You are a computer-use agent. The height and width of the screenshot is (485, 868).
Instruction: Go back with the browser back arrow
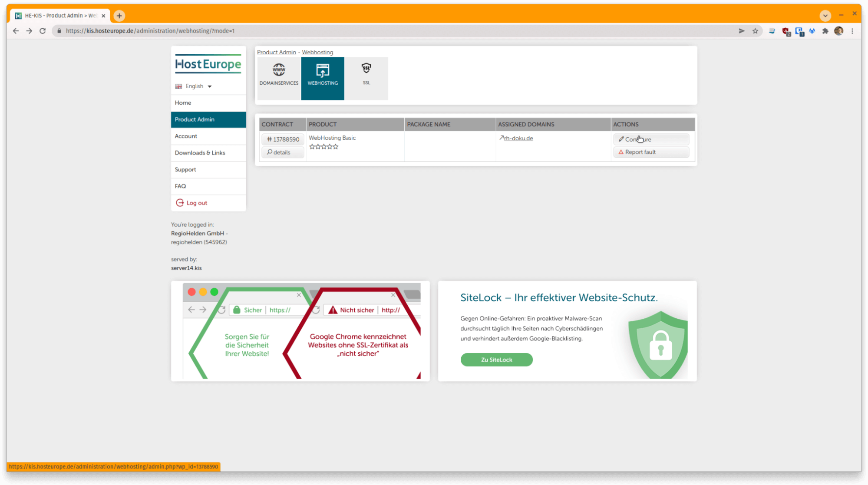point(16,31)
